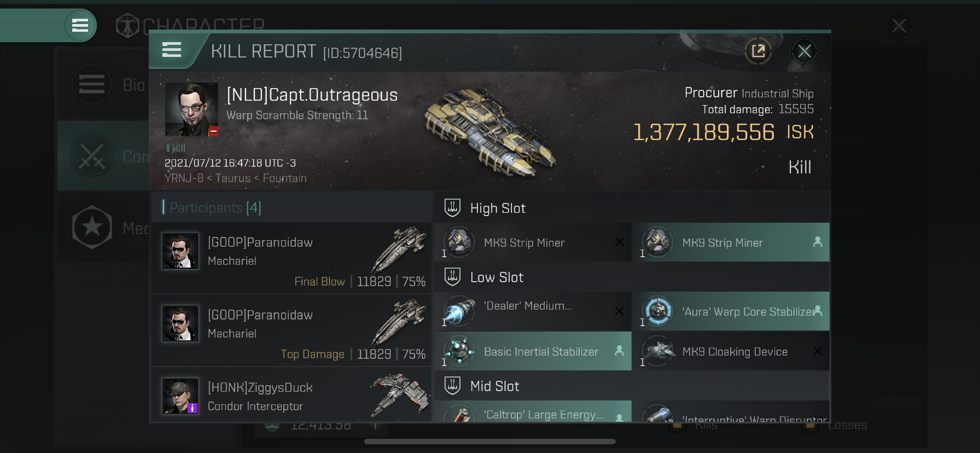Expand the Mid Slot section header

point(494,386)
